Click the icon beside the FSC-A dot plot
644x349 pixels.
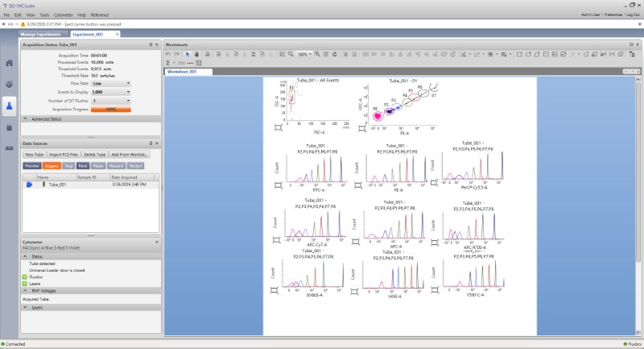pos(278,127)
